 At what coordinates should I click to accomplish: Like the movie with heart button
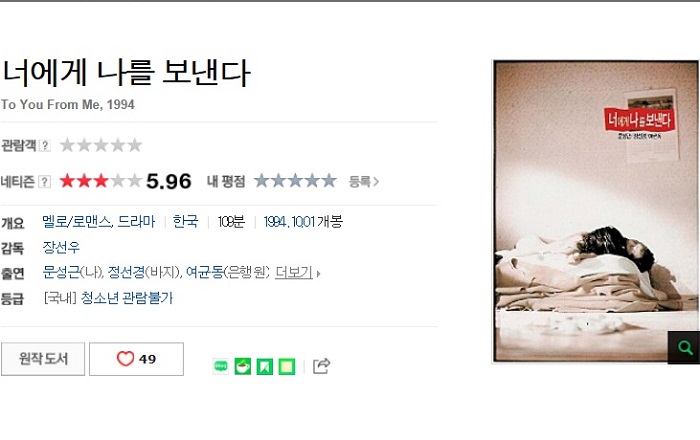coord(136,359)
